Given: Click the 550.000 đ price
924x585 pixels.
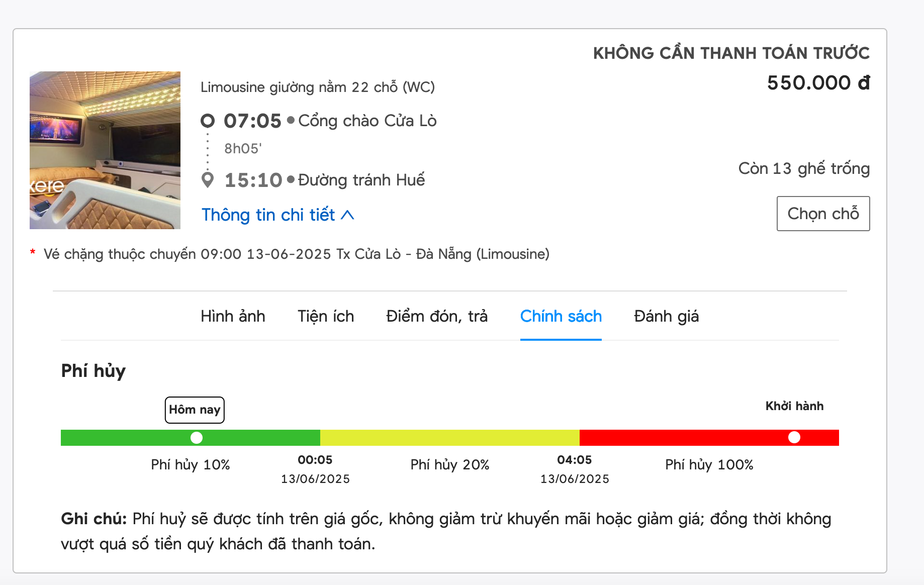Looking at the screenshot, I should point(818,83).
